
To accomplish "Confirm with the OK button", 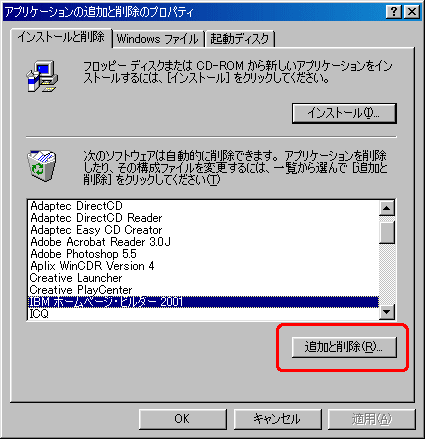I will click(x=182, y=419).
